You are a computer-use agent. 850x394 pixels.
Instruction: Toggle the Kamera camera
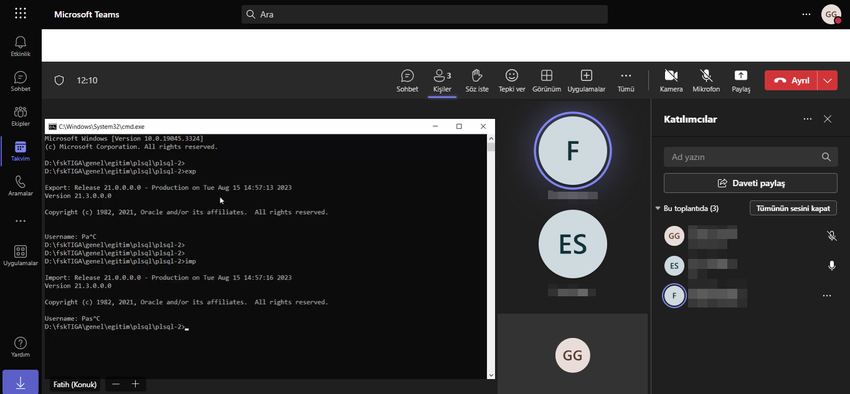coord(671,81)
